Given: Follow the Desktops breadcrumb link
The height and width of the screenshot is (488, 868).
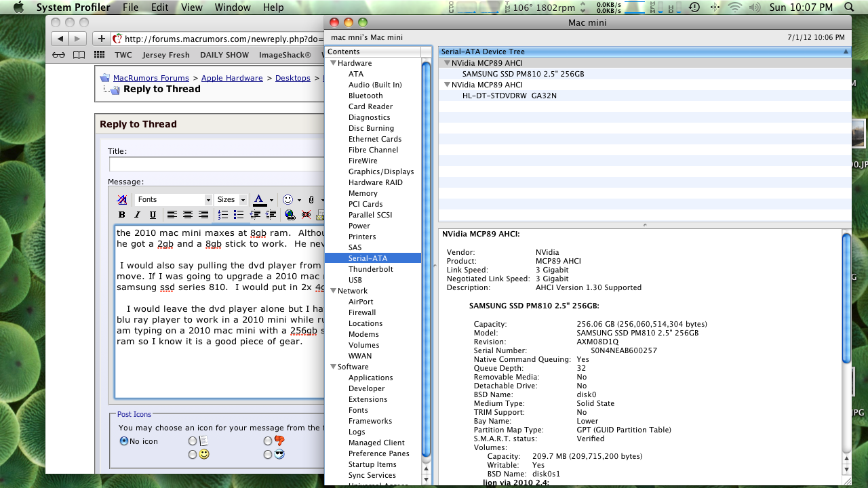Looking at the screenshot, I should (x=293, y=78).
